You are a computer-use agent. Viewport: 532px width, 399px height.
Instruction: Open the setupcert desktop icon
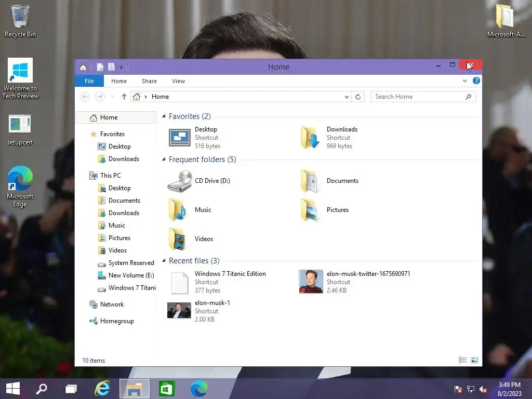pos(20,130)
